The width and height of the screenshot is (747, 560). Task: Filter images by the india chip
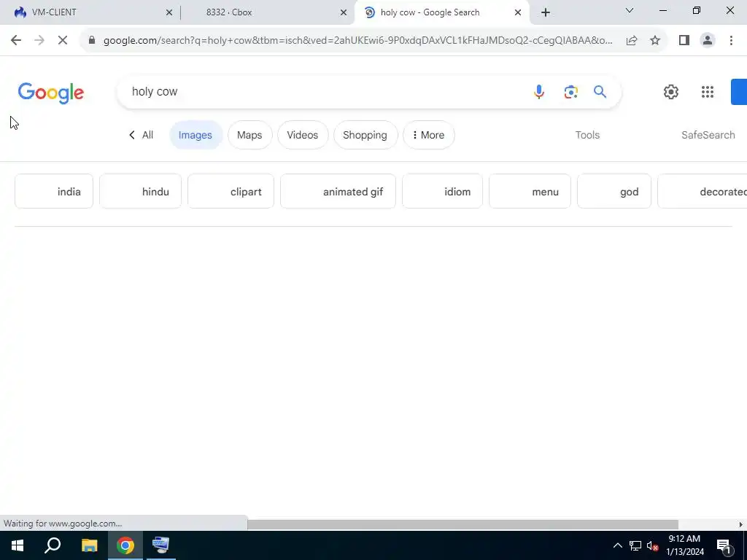(54, 192)
